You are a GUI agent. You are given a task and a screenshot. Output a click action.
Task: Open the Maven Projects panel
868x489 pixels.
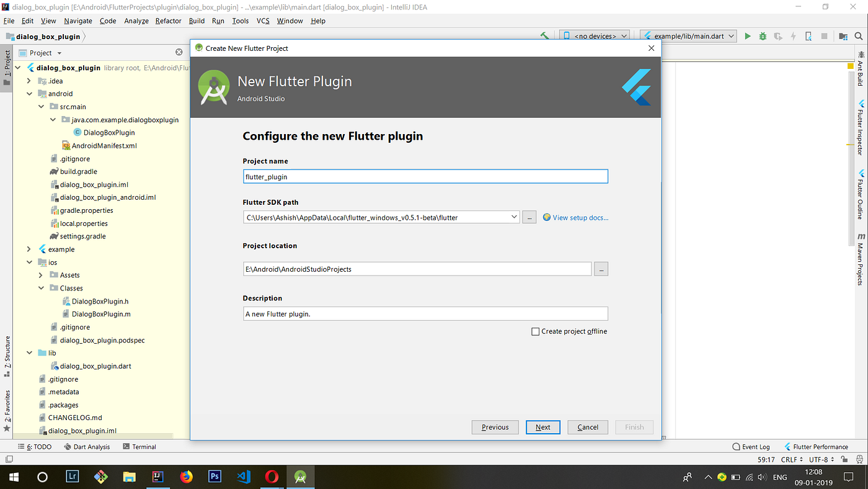click(x=861, y=261)
